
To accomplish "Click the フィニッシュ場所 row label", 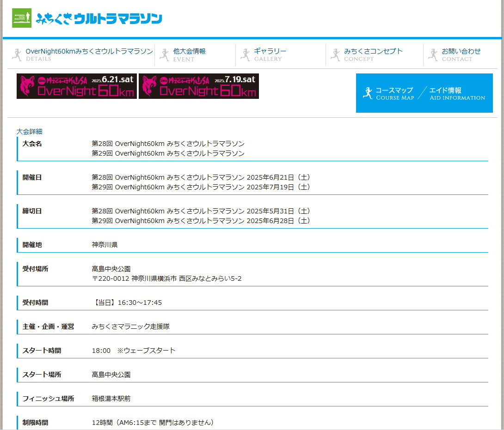I will [48, 399].
